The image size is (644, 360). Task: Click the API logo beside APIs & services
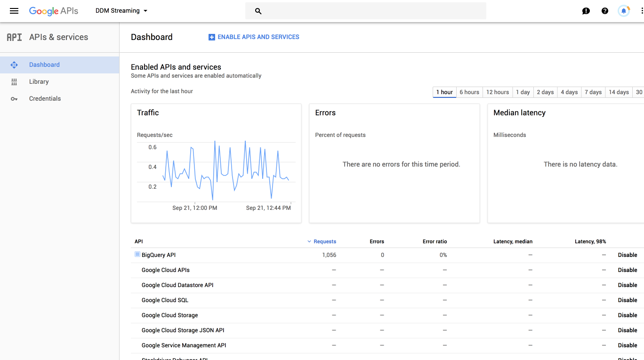[14, 37]
